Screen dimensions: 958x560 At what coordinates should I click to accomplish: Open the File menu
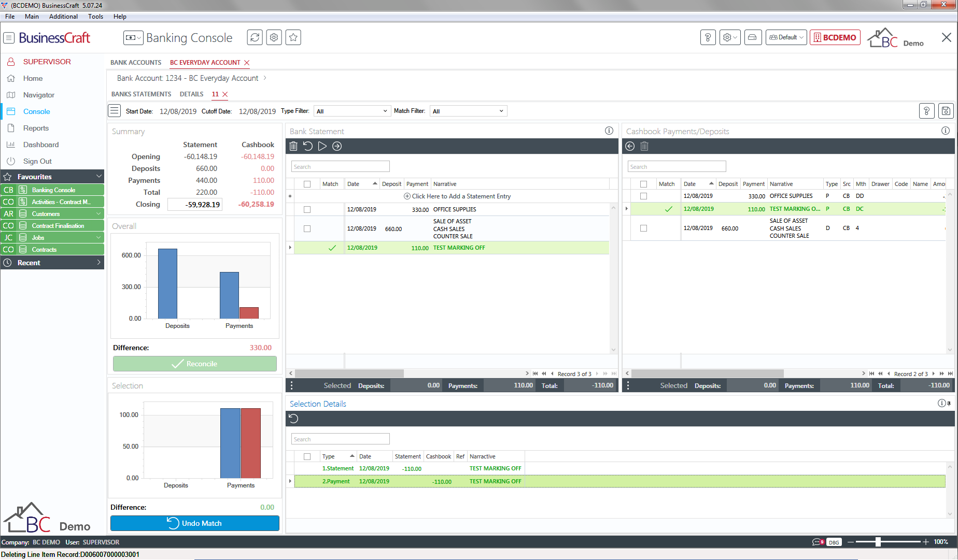[x=10, y=17]
